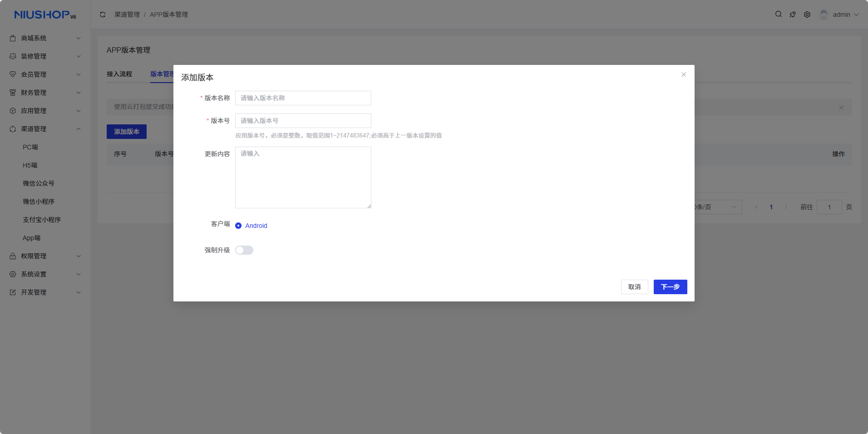Image resolution: width=868 pixels, height=434 pixels.
Task: Click the 权限管理 lock icon
Action: [13, 256]
